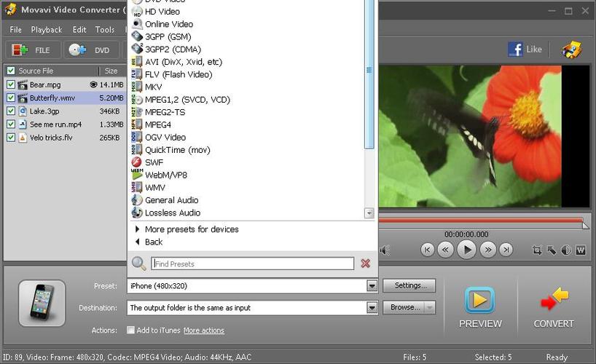
Task: Uncheck the Velo tricks.flv checkbox
Action: pos(11,138)
